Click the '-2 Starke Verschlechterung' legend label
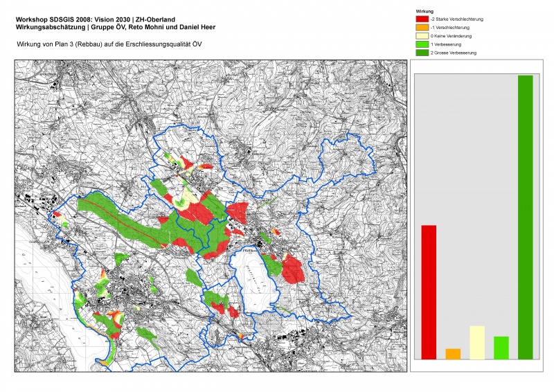Image resolution: width=554 pixels, height=392 pixels. pyautogui.click(x=456, y=19)
